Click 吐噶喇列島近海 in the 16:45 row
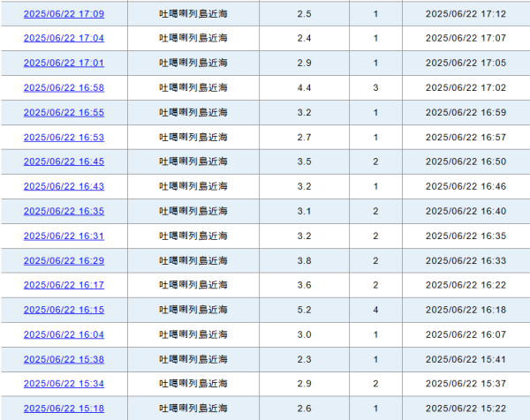This screenshot has width=530, height=420. (x=193, y=161)
